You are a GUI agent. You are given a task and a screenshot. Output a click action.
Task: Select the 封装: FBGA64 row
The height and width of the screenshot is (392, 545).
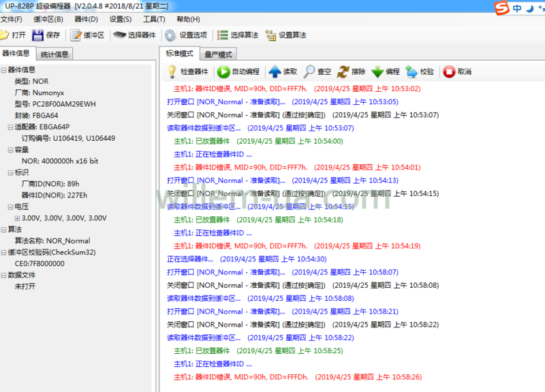coord(36,116)
